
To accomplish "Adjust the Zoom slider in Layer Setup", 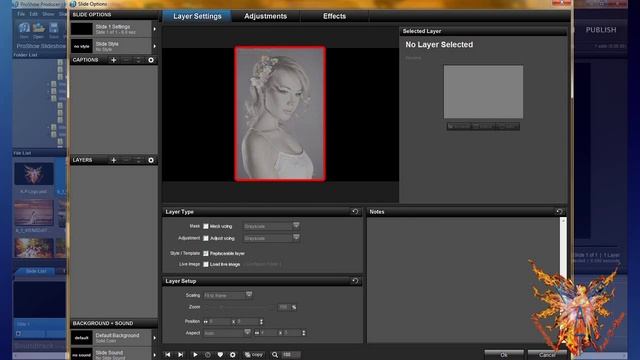I will pos(239,307).
